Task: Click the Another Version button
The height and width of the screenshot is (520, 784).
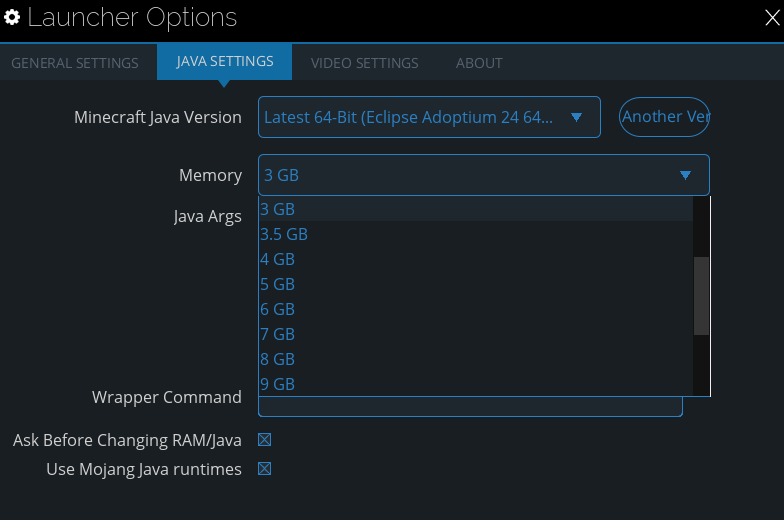Action: (x=665, y=117)
